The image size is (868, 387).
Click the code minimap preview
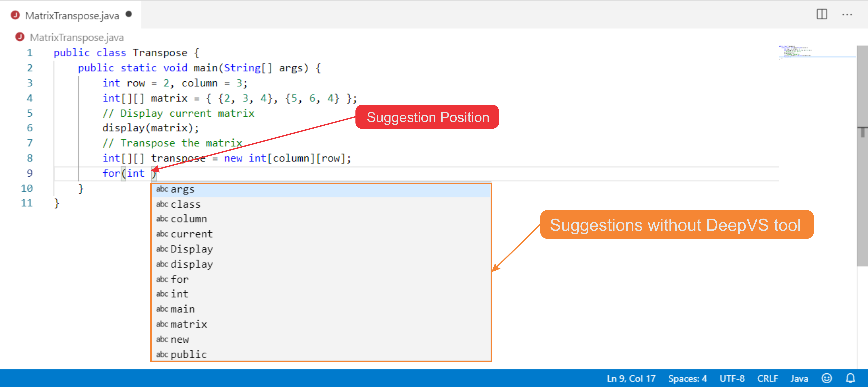pyautogui.click(x=795, y=53)
